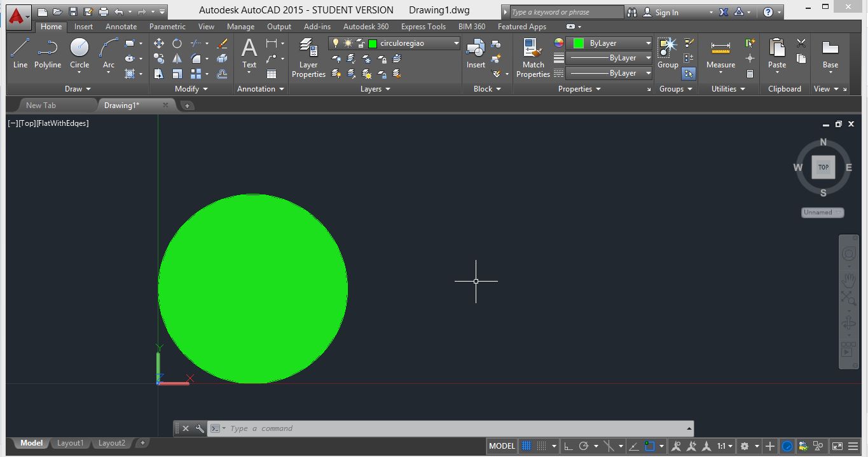
Task: Toggle object snap tracking
Action: (635, 446)
